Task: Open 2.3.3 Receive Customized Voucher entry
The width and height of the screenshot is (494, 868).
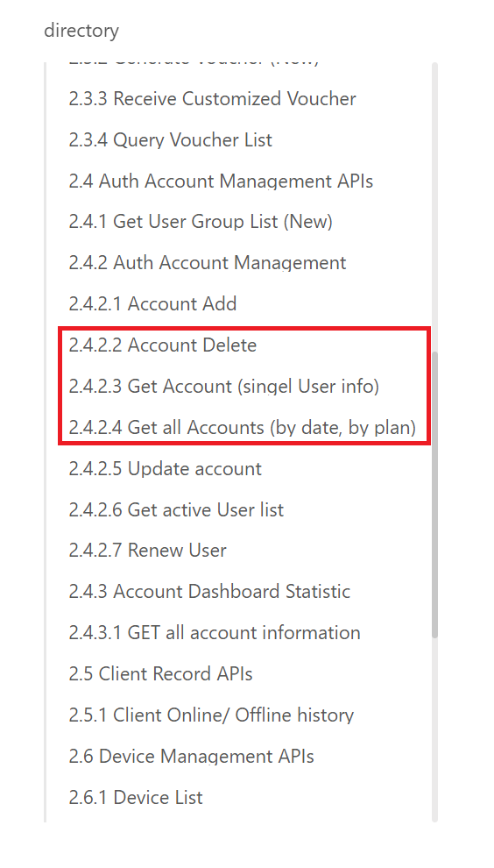Action: (x=213, y=98)
